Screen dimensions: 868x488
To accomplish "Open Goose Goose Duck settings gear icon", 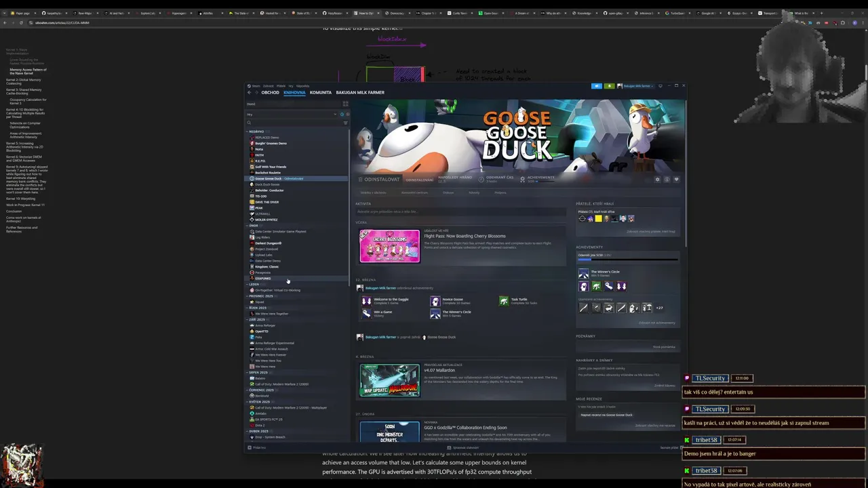I will point(657,180).
